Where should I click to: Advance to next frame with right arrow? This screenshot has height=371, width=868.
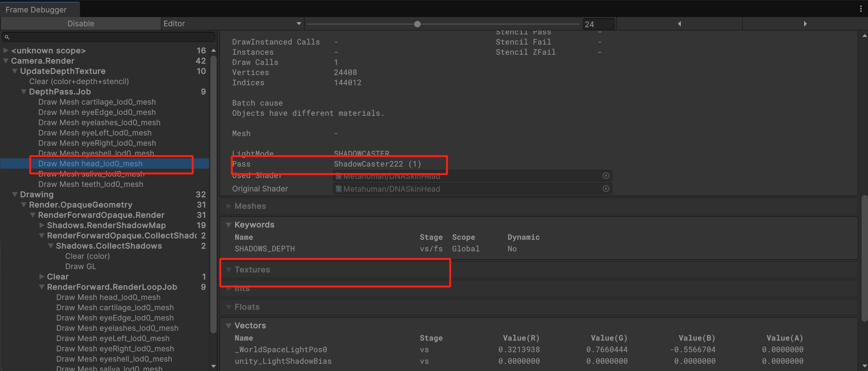point(805,23)
